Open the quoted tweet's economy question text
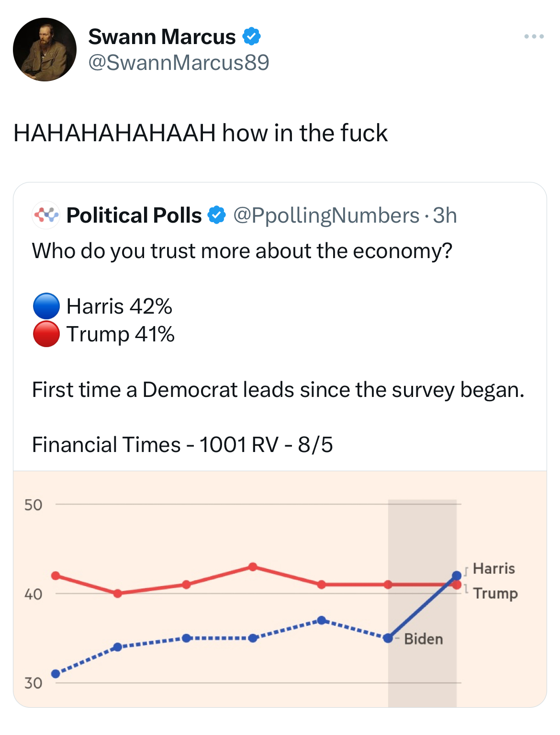The height and width of the screenshot is (735, 560). [x=242, y=251]
